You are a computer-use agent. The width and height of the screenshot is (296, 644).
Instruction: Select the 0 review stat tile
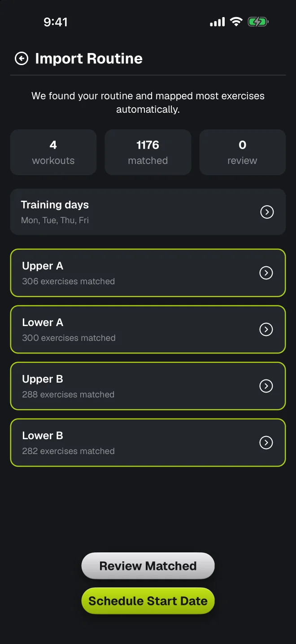pyautogui.click(x=243, y=152)
